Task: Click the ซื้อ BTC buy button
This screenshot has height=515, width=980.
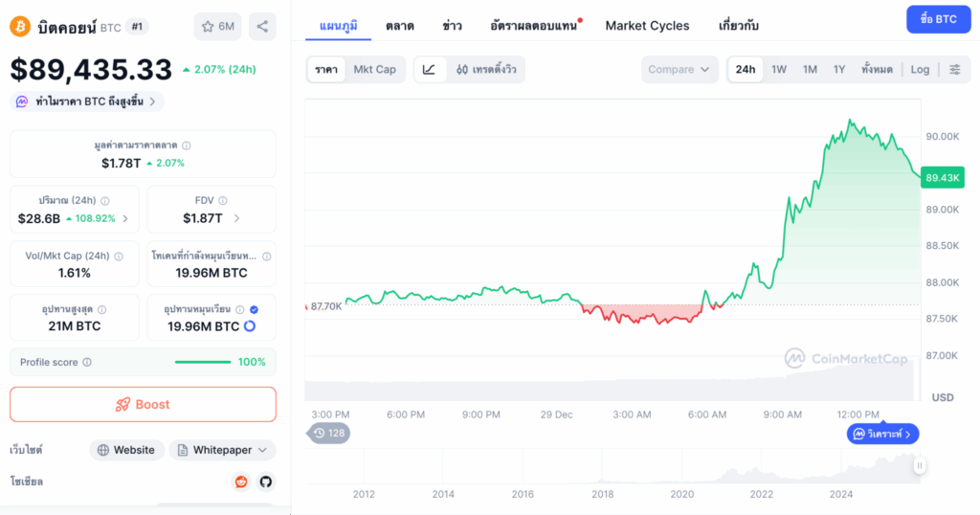Action: pos(938,19)
